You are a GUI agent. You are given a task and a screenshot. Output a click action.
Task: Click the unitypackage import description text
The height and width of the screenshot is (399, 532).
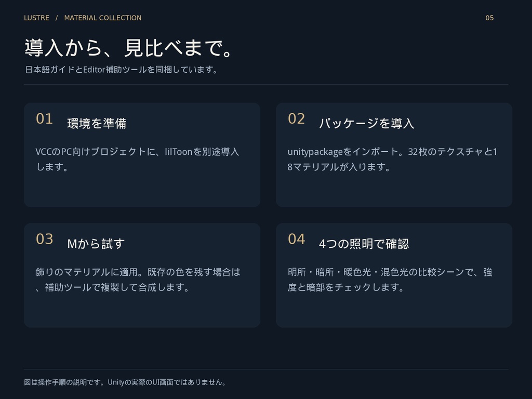coord(393,159)
